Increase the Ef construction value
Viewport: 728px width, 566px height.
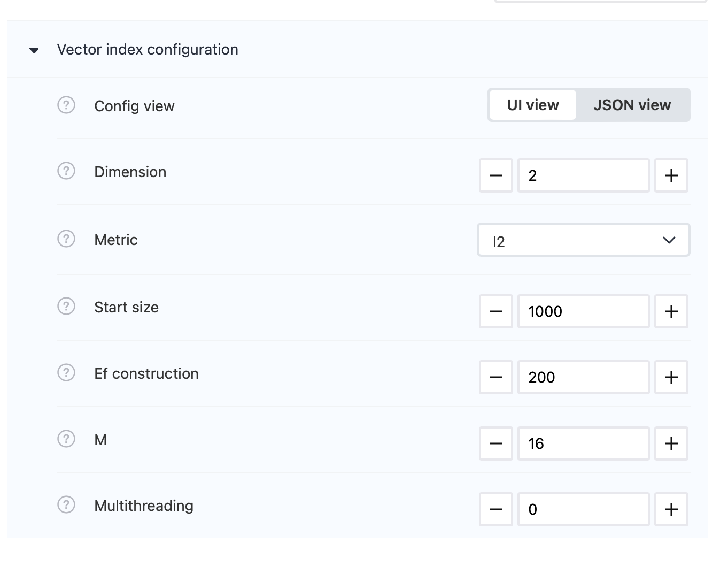pyautogui.click(x=671, y=377)
